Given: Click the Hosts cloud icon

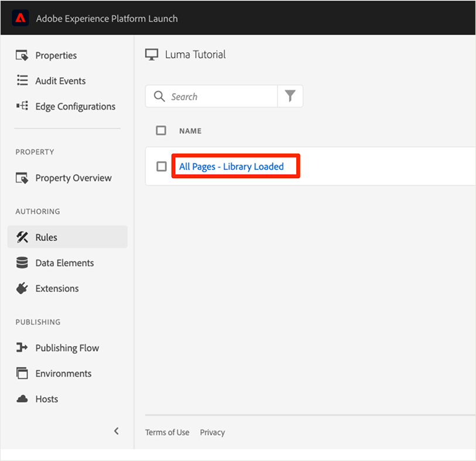Looking at the screenshot, I should pos(22,399).
